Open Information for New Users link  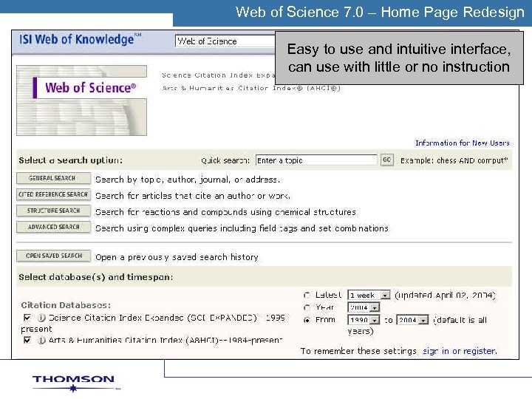pos(462,143)
